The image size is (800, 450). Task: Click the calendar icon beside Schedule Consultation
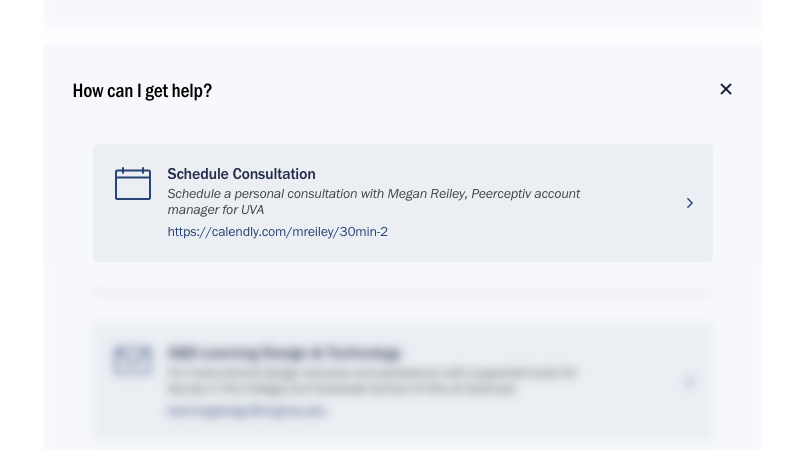pyautogui.click(x=133, y=183)
